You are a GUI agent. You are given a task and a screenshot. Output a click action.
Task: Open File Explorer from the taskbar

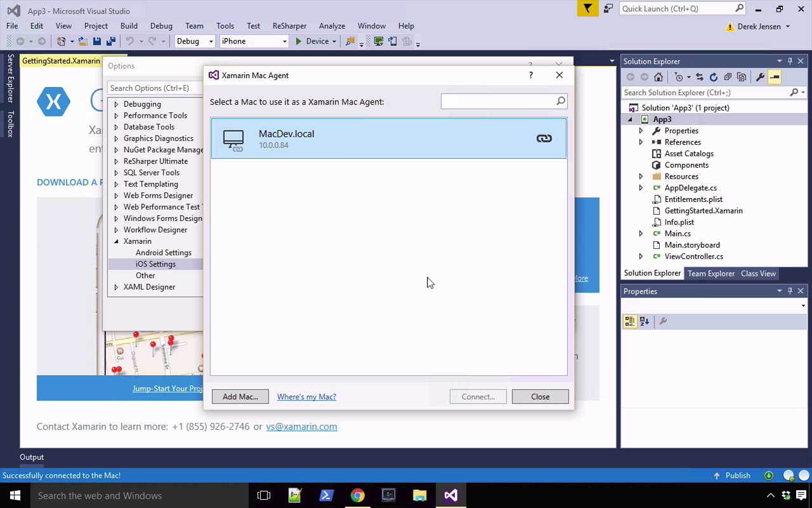tap(420, 495)
